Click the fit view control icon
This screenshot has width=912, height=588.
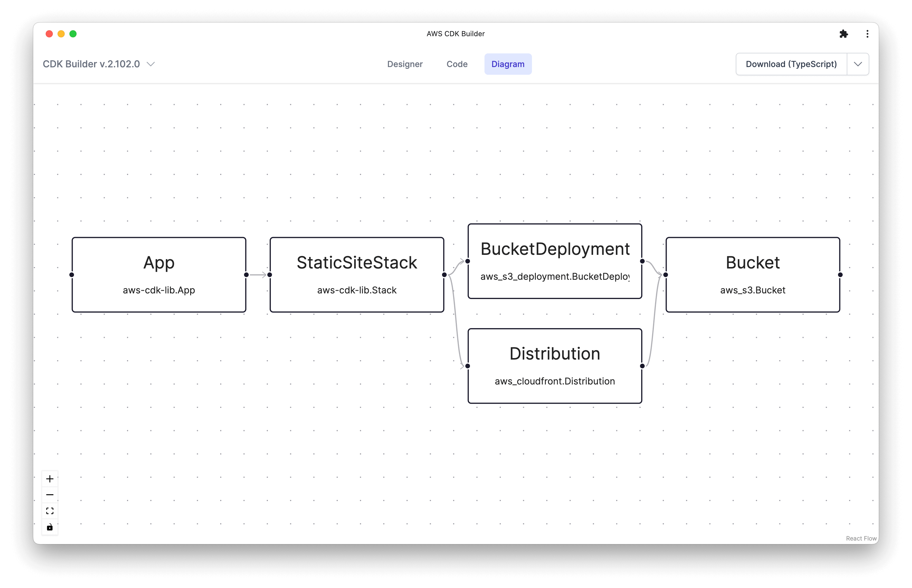pyautogui.click(x=50, y=511)
